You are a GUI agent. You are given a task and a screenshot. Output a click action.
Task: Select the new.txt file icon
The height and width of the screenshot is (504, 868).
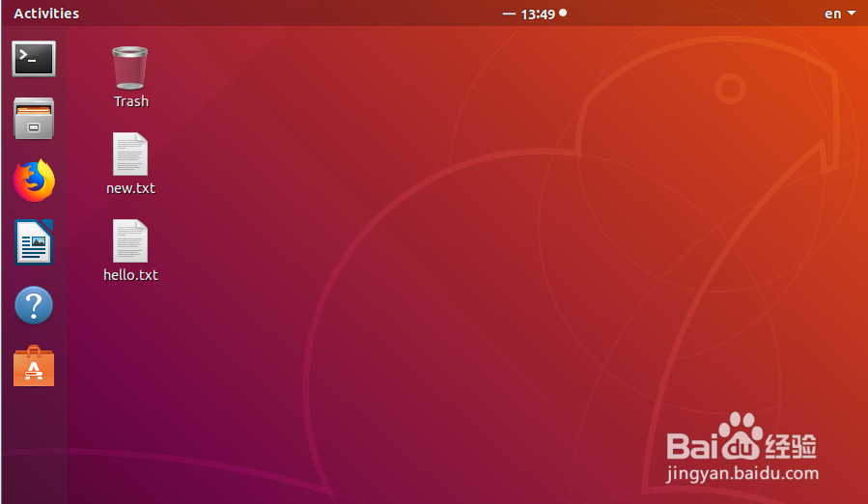coord(130,154)
